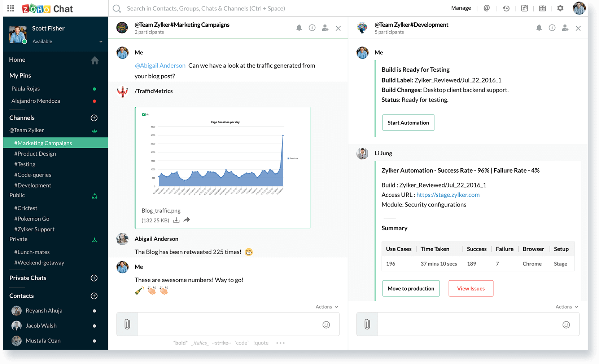Open settings gear icon
The width and height of the screenshot is (599, 364).
560,8
